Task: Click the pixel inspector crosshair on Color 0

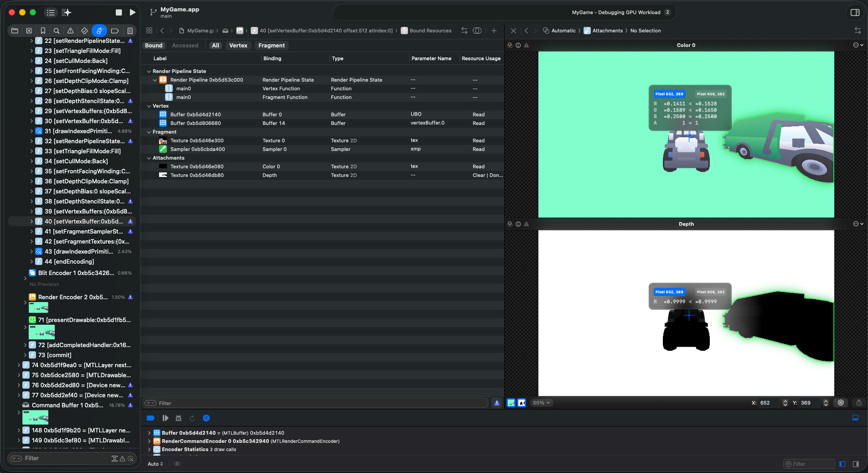Action: pyautogui.click(x=689, y=136)
